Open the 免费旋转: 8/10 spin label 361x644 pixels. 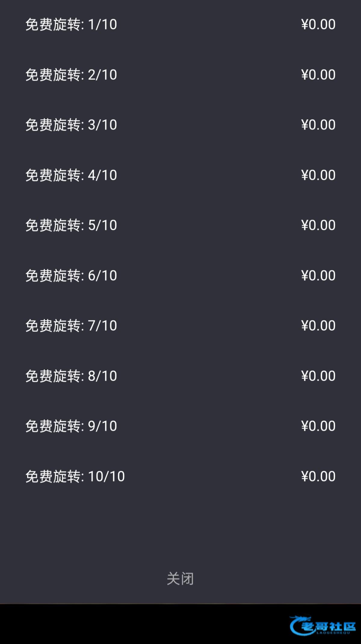tap(71, 376)
